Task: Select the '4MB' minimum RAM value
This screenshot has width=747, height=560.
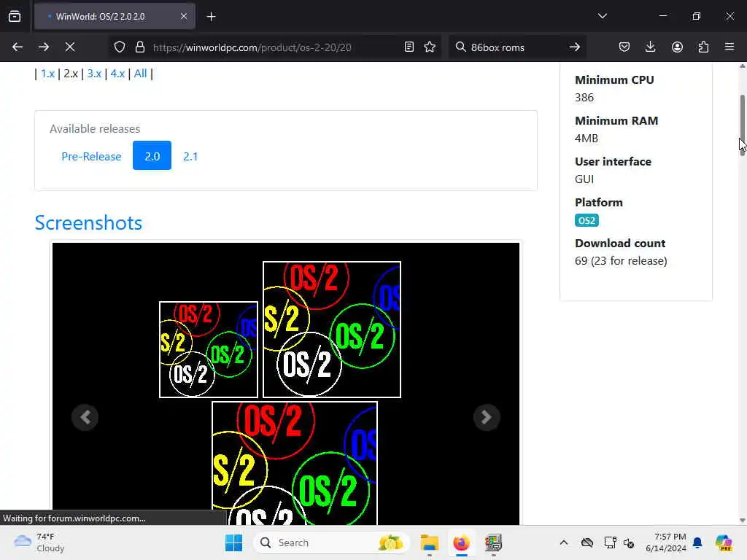Action: point(587,139)
